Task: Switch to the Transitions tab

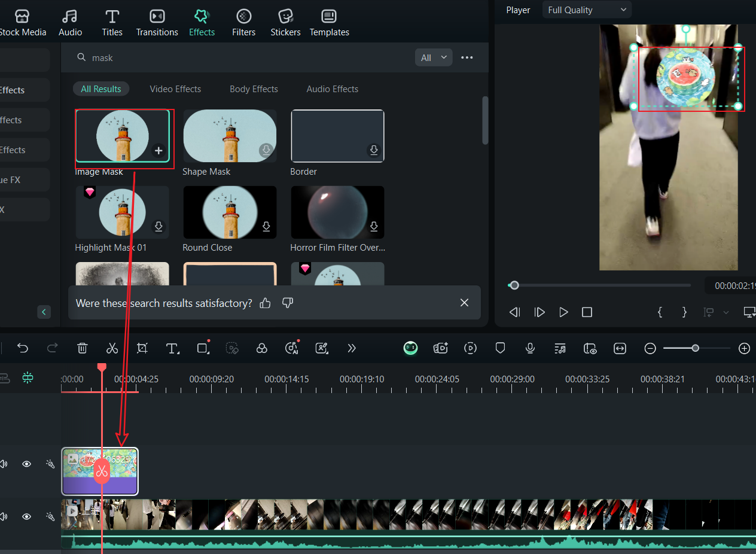Action: click(x=157, y=23)
